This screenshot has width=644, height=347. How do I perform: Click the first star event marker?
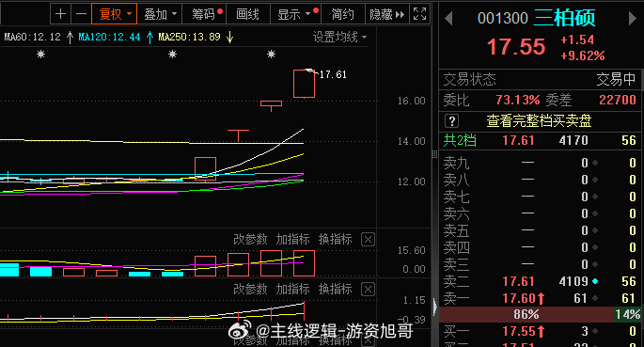pos(40,54)
